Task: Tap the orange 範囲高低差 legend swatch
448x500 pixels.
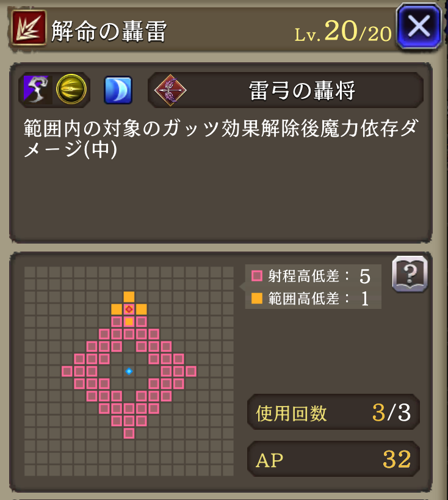Action: pos(257,299)
